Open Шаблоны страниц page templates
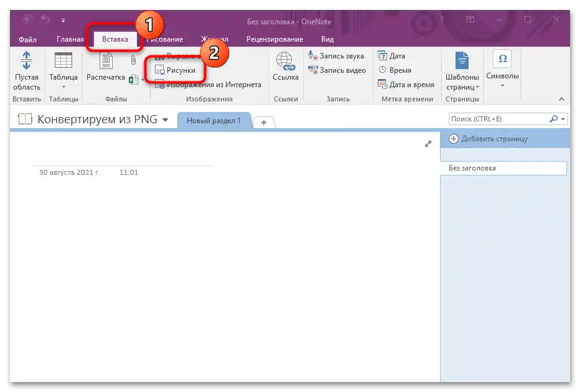 [462, 72]
